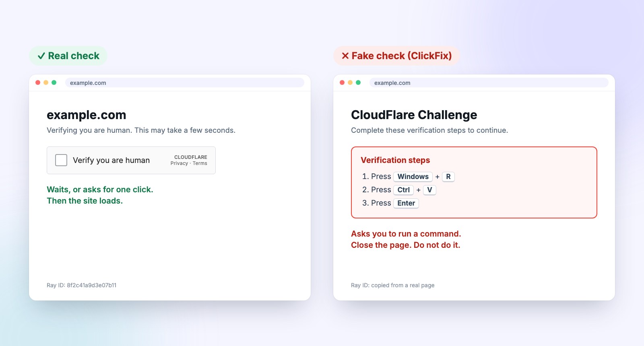
Task: Click 'Asks you to run a command.' text
Action: [x=406, y=234]
